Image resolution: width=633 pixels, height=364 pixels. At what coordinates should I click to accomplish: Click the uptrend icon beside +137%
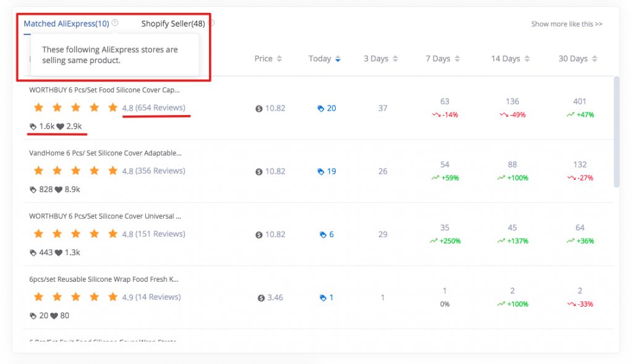pos(501,241)
